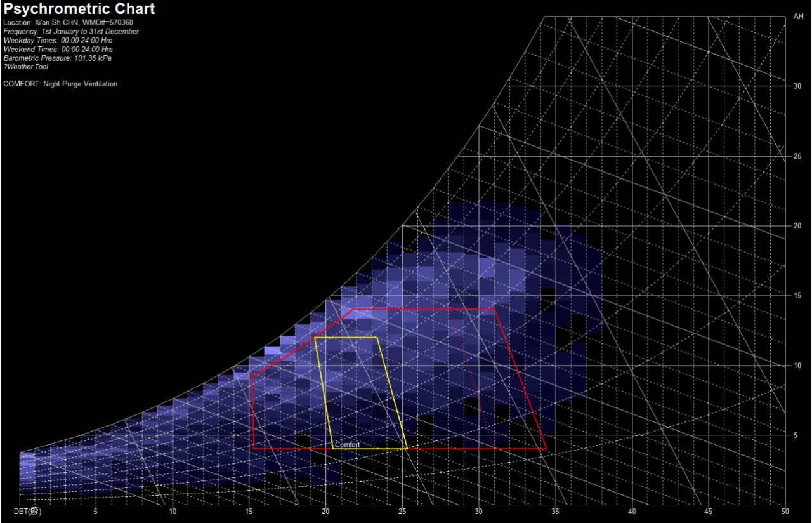
Task: Click the ?Weather Tool label
Action: pyautogui.click(x=25, y=67)
